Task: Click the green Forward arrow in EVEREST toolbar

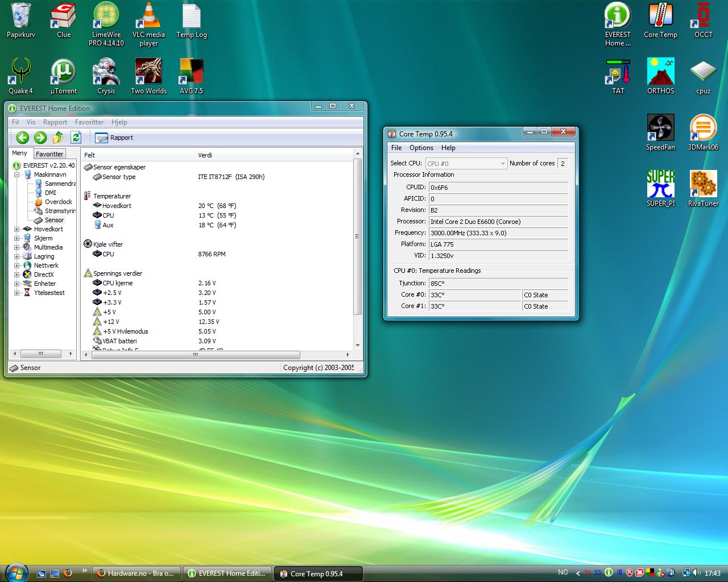Action: (40, 138)
